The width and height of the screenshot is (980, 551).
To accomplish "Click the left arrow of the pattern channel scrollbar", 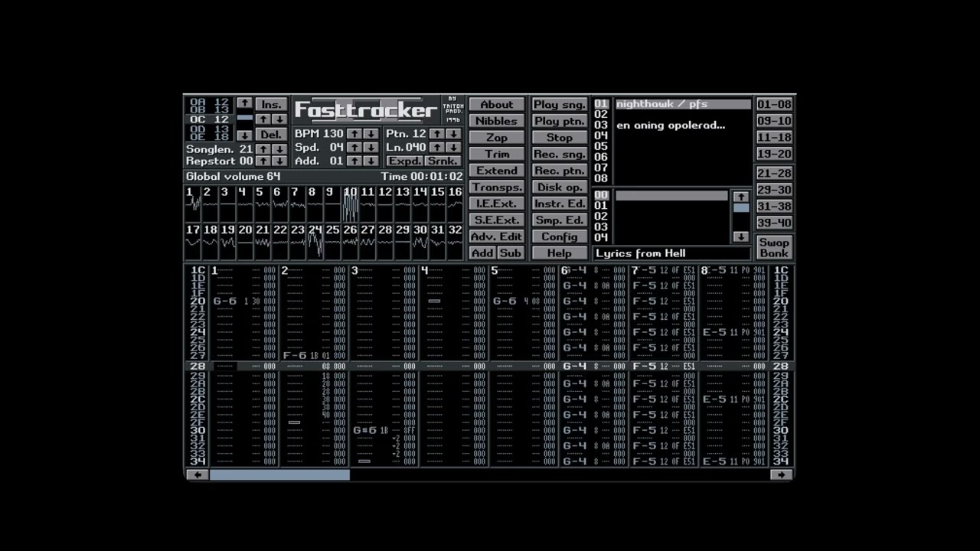I will point(198,475).
